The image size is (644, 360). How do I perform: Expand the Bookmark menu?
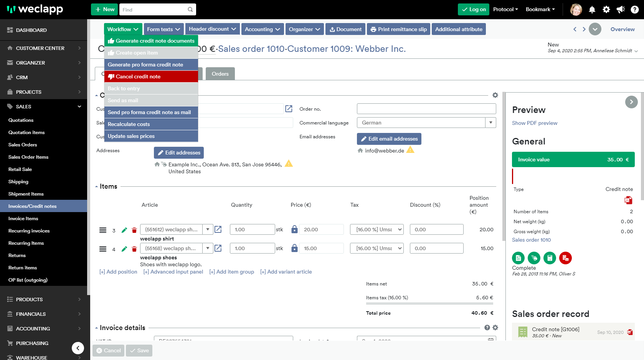coord(540,9)
